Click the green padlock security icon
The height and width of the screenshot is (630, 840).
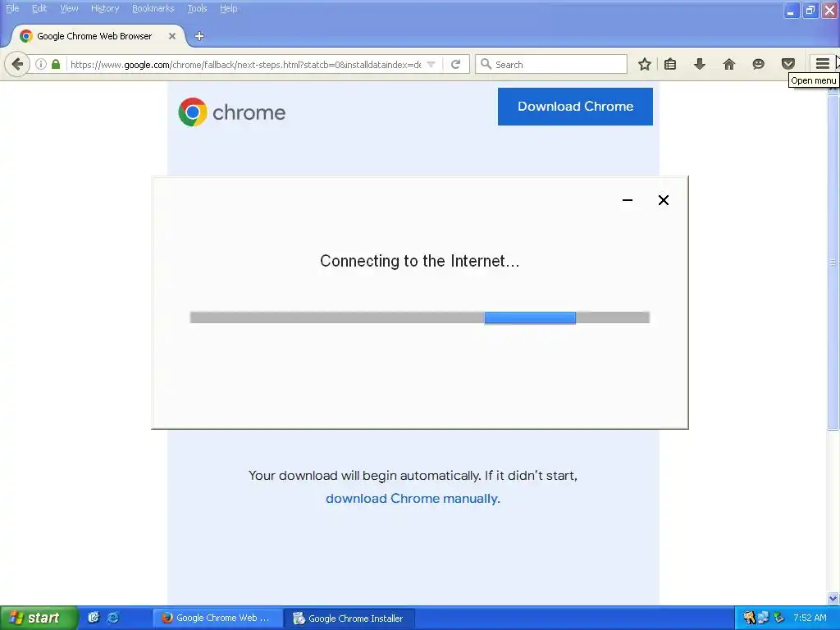click(x=56, y=64)
